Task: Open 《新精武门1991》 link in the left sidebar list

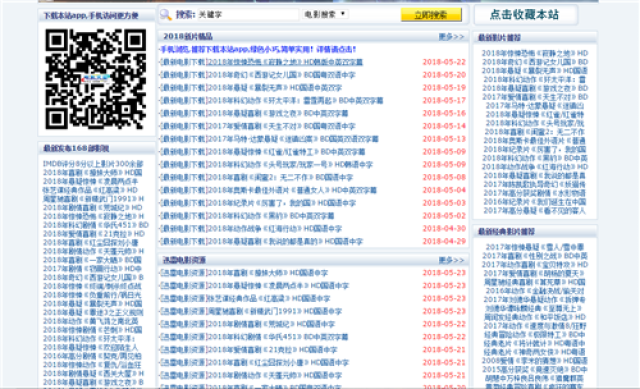Action: pos(93,199)
